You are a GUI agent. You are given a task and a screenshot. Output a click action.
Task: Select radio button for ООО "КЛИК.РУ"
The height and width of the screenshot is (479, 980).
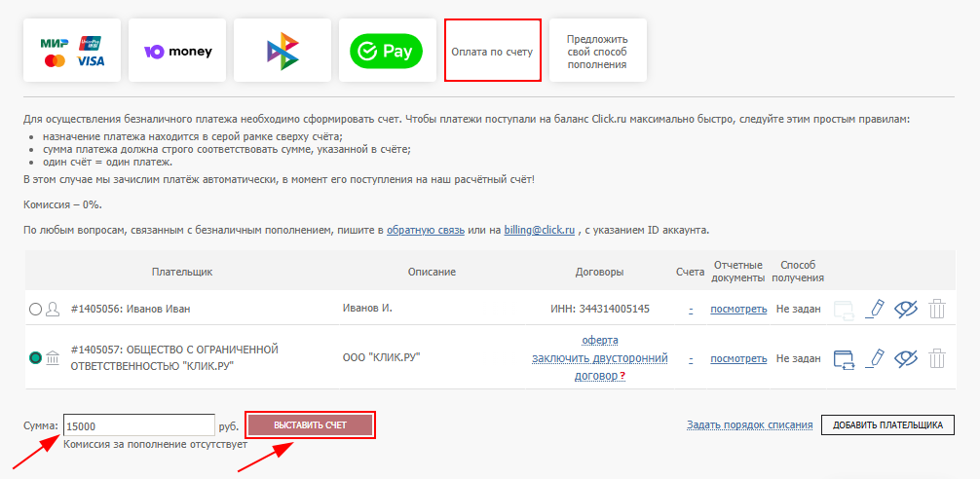point(36,358)
